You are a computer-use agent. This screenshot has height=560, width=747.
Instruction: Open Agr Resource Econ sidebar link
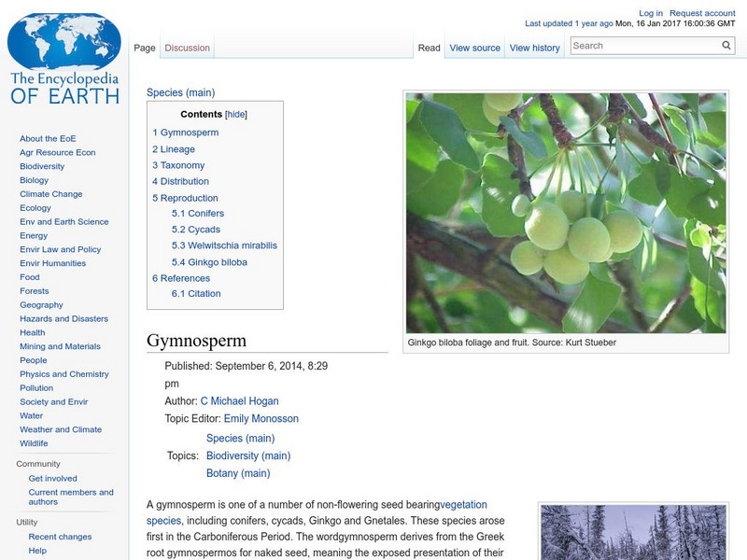point(58,152)
